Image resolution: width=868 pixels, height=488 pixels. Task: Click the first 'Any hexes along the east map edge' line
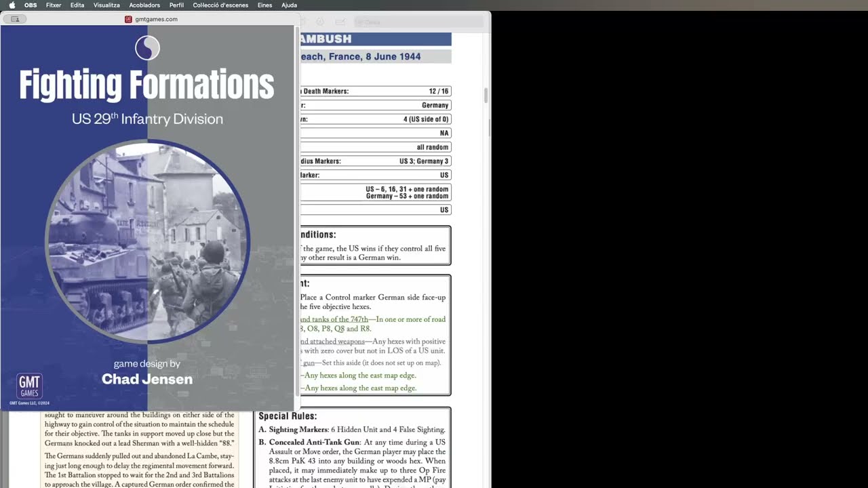tap(360, 375)
